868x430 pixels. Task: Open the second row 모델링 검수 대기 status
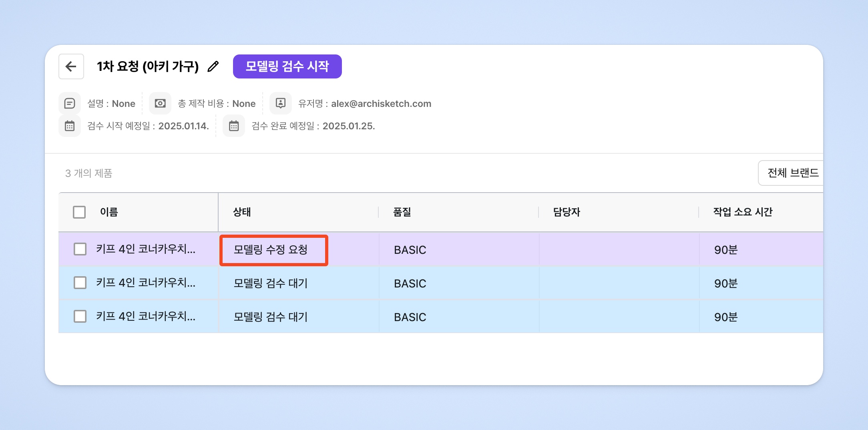[x=271, y=283]
